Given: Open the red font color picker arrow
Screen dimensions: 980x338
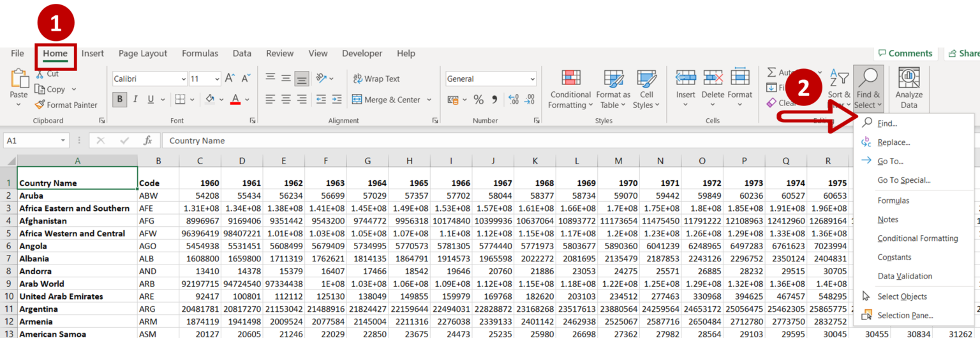Looking at the screenshot, I should [x=246, y=100].
